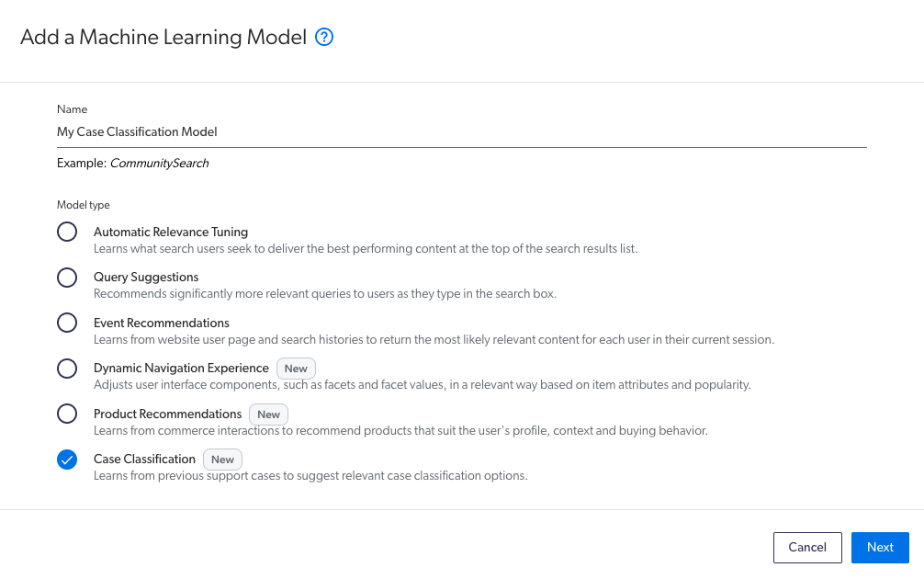Click the checked Case Classification radio
Viewport: 924px width, 579px height.
click(67, 460)
